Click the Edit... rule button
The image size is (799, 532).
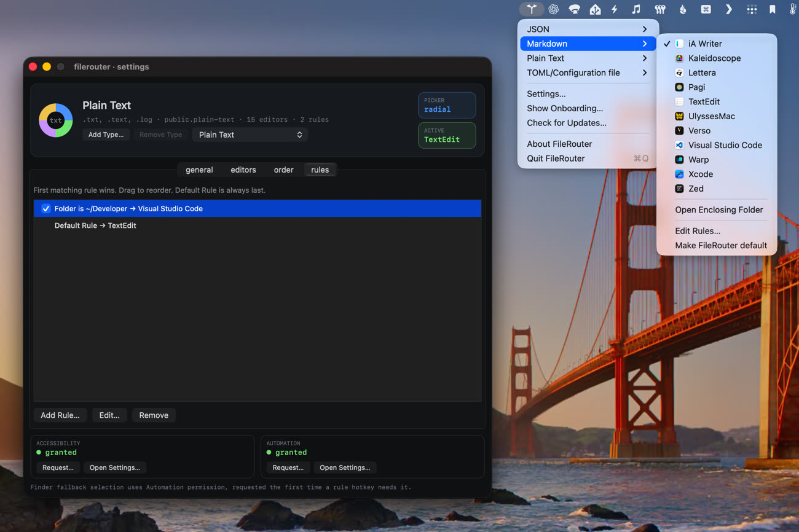[x=109, y=415]
